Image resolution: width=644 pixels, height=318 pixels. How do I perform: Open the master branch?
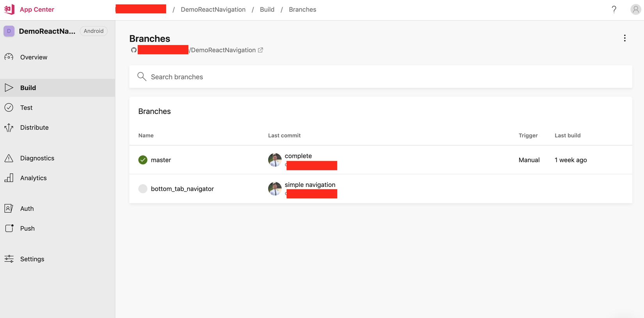[161, 160]
